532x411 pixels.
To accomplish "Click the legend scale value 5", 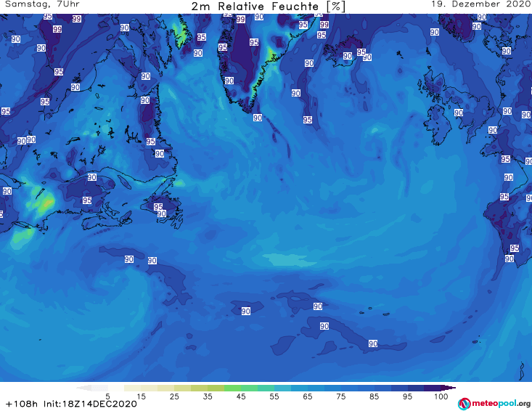I will (107, 396).
